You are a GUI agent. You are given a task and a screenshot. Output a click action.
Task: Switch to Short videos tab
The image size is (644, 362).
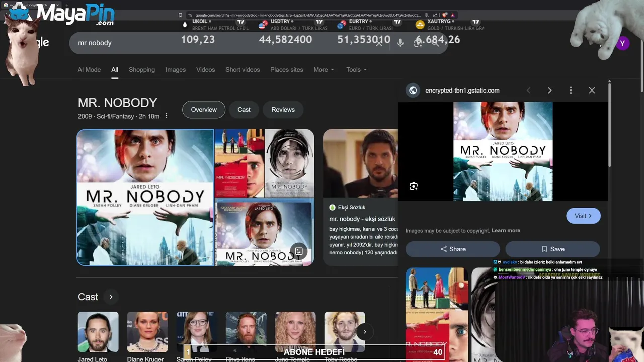pyautogui.click(x=243, y=70)
